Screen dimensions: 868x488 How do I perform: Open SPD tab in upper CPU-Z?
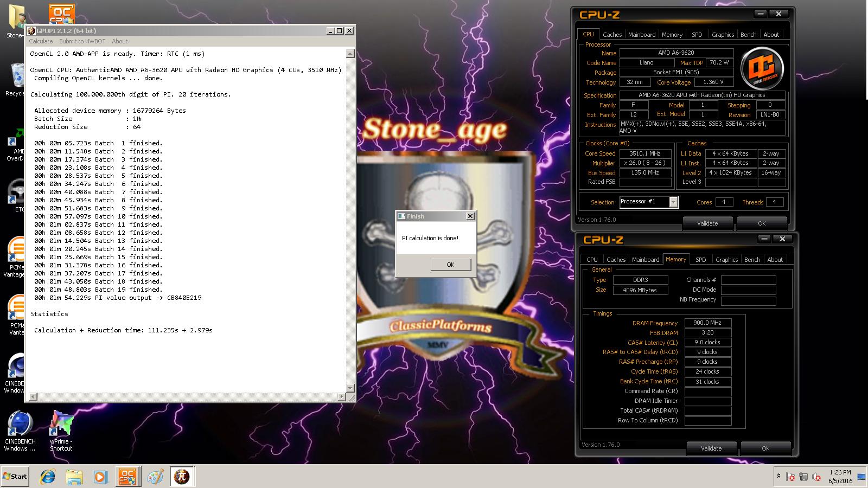click(x=697, y=35)
